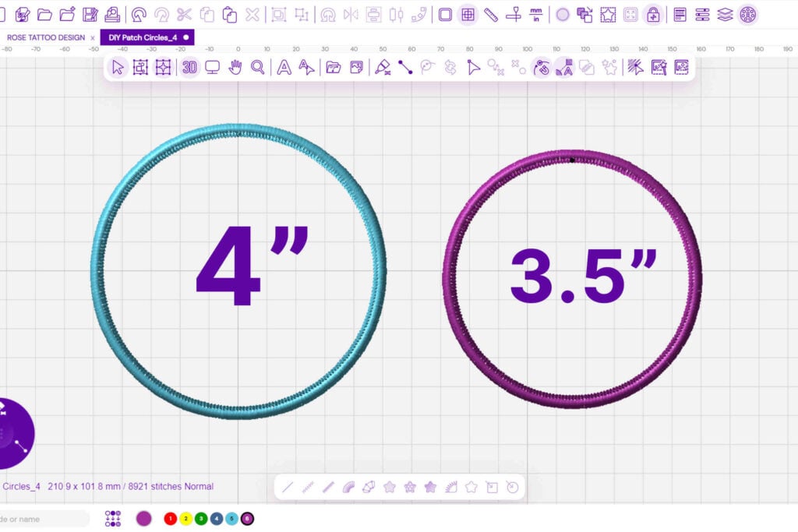Pick the red color swatch 1
Viewport: 798px width, 532px height.
click(170, 519)
